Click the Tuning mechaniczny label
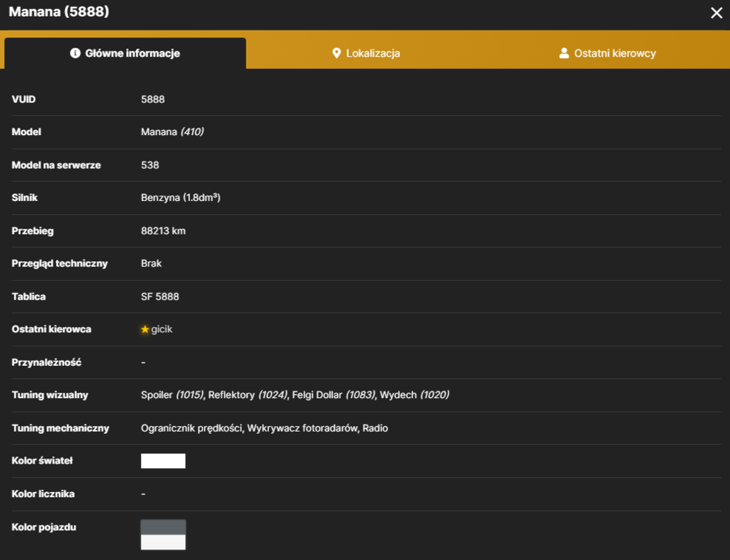 click(x=61, y=429)
